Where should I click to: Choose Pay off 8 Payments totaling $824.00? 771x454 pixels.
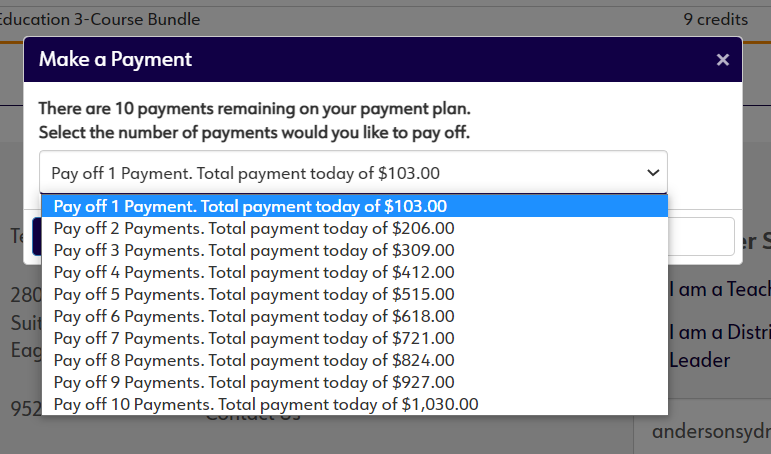(254, 360)
